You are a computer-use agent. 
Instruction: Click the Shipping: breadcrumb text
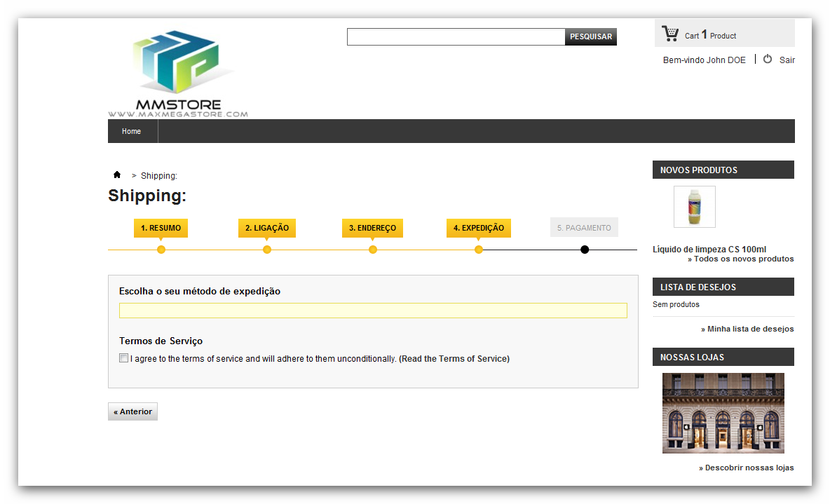pos(159,176)
